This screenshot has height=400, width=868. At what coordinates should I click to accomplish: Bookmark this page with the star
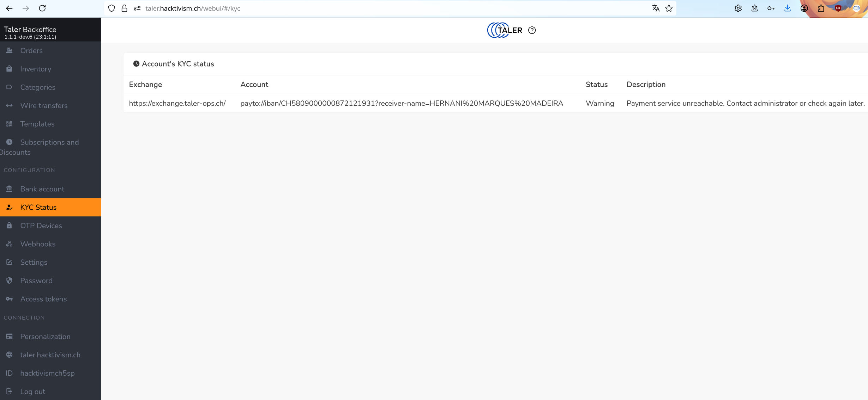[x=669, y=8]
